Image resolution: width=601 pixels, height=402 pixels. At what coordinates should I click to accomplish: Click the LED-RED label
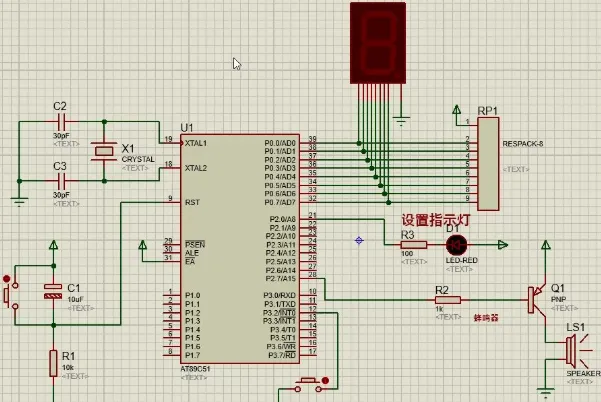pos(461,260)
